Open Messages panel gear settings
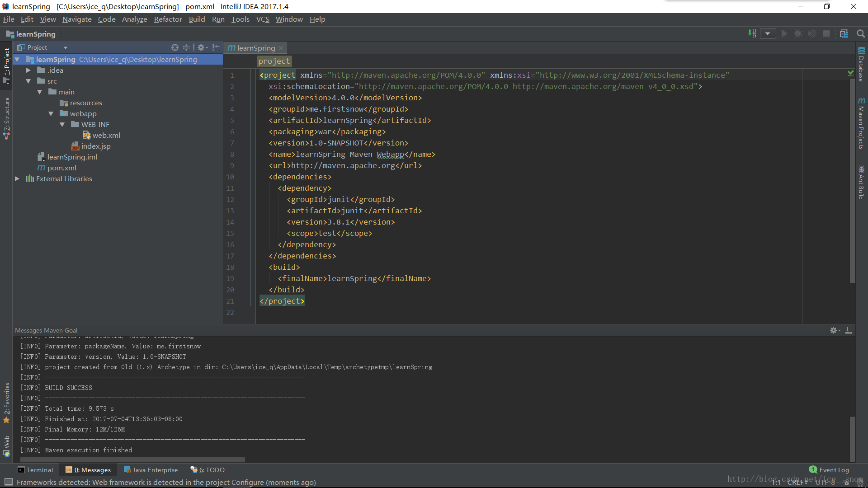This screenshot has height=488, width=868. point(835,331)
